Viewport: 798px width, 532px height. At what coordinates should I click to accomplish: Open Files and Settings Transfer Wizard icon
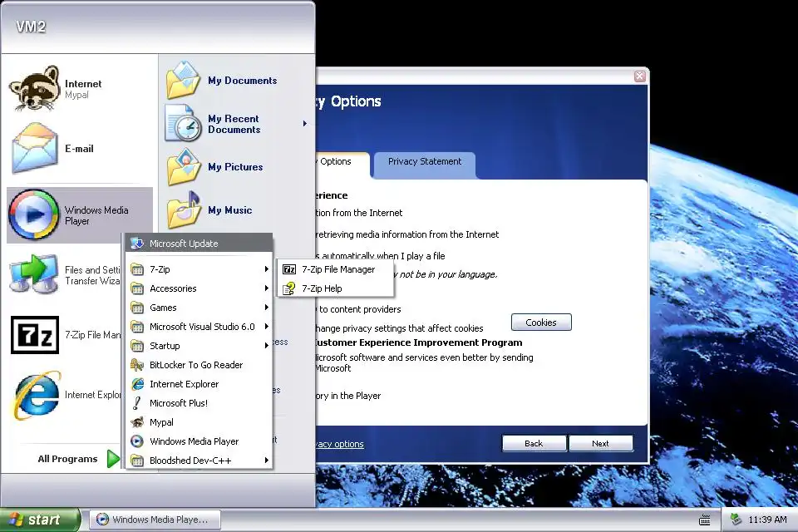[33, 274]
